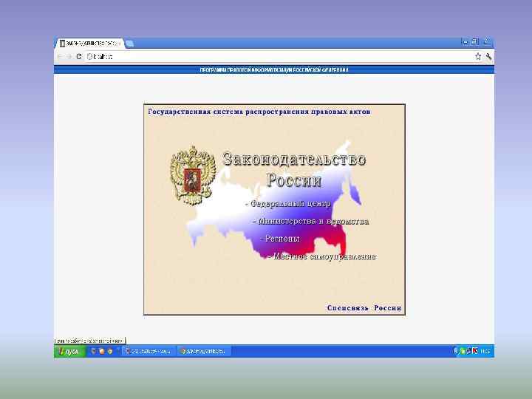532x399 pixels.
Task: Select the Законодательство России browser tab
Action: click(90, 44)
